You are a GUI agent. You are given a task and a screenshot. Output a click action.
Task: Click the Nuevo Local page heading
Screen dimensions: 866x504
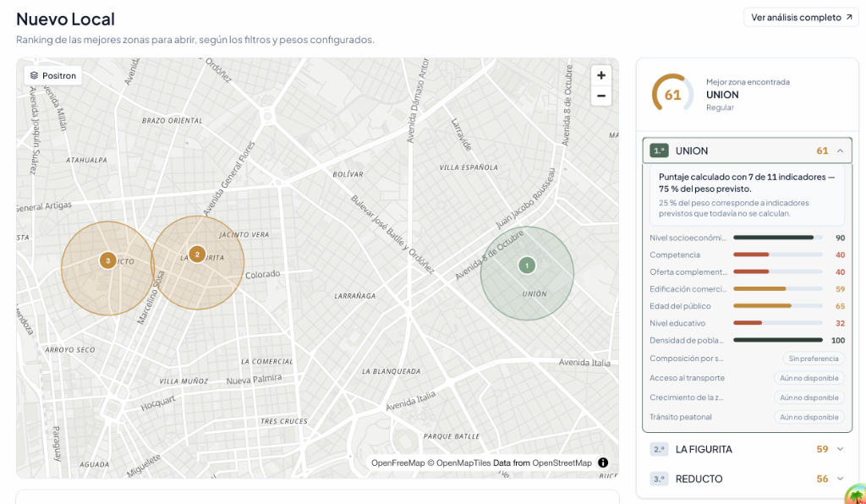click(66, 19)
